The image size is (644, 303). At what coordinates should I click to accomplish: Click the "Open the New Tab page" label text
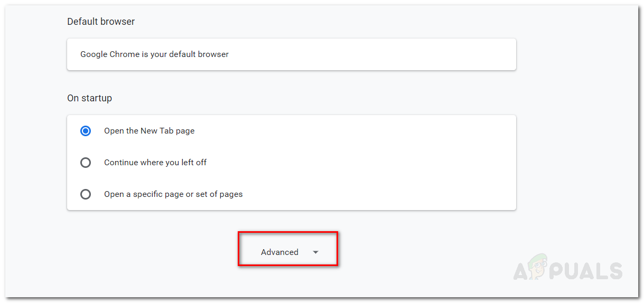(x=149, y=131)
